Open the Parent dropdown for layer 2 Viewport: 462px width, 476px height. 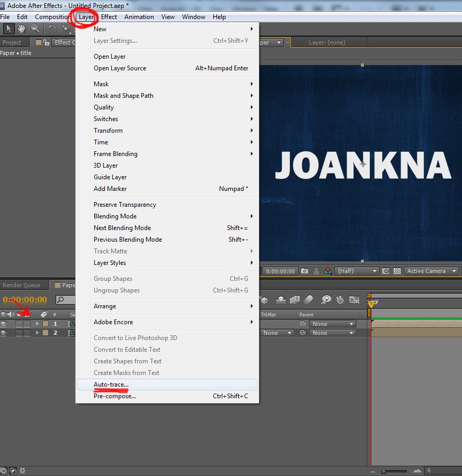point(332,333)
